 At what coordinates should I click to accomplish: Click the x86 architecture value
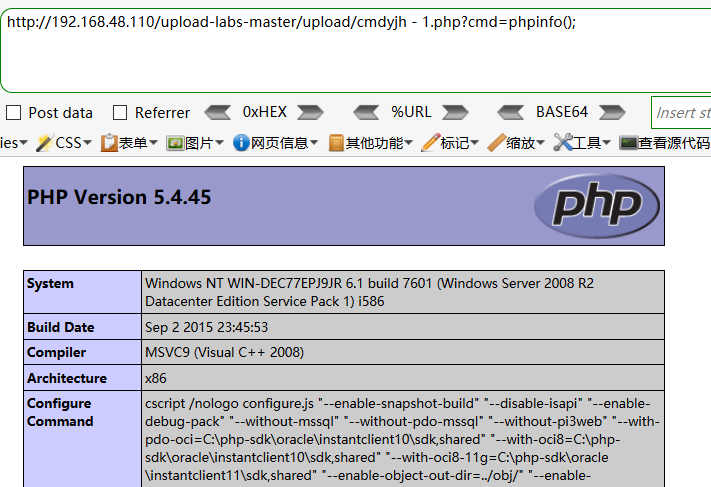click(156, 378)
